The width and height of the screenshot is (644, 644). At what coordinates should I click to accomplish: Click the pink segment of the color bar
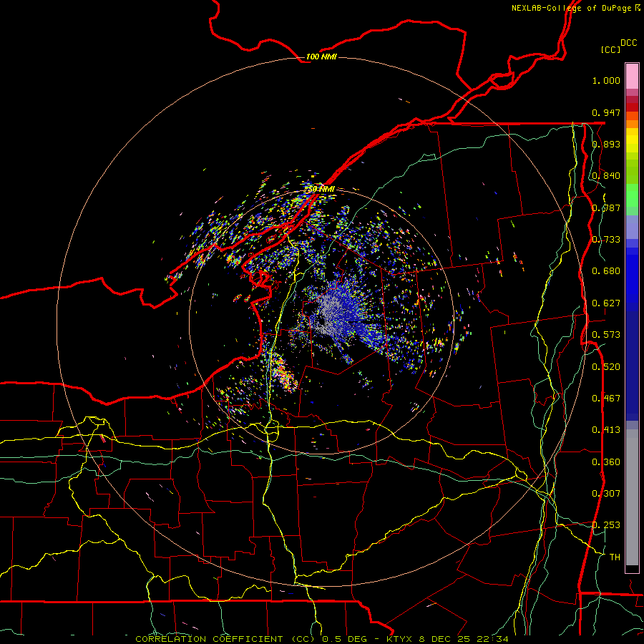[632, 77]
